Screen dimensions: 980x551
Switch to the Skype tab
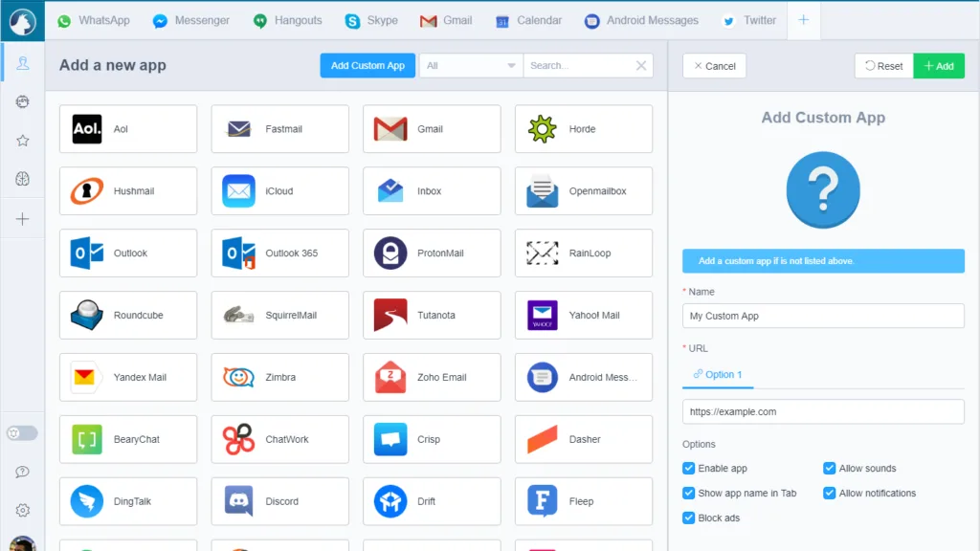(371, 21)
